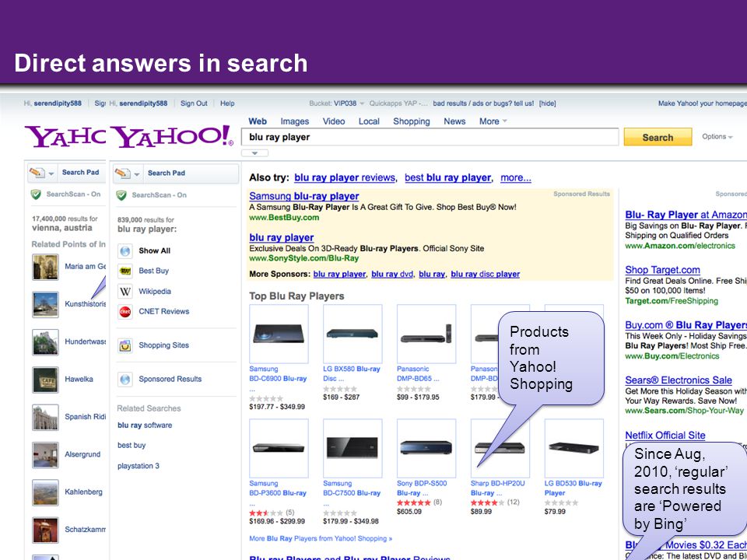Screen dimensions: 747x560
Task: Open the Search Pad pencil icon
Action: tap(122, 173)
